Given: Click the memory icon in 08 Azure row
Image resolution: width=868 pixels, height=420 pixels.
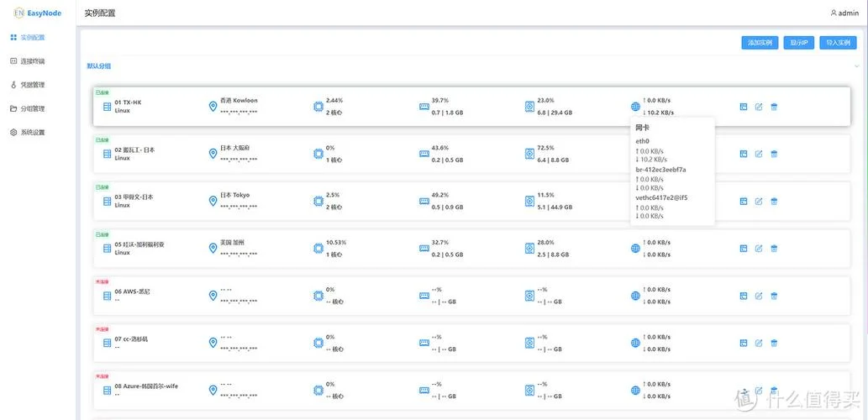Looking at the screenshot, I should [x=424, y=390].
